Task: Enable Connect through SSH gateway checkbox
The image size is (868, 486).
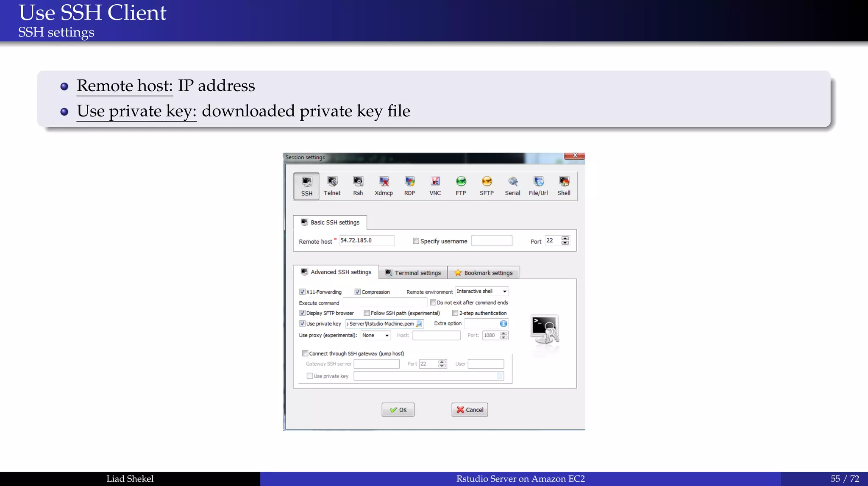Action: [305, 353]
